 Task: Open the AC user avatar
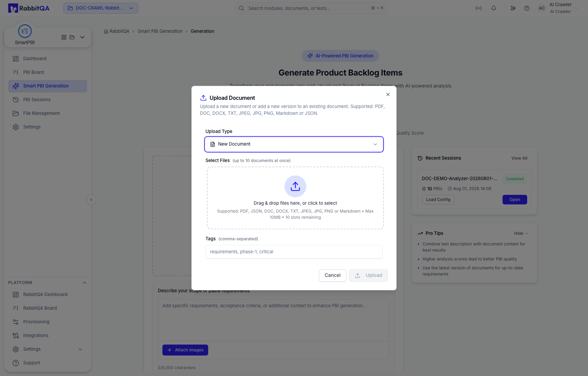coord(542,8)
